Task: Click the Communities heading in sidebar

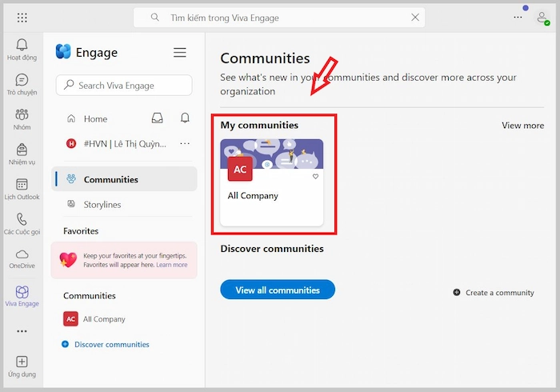Action: point(90,296)
